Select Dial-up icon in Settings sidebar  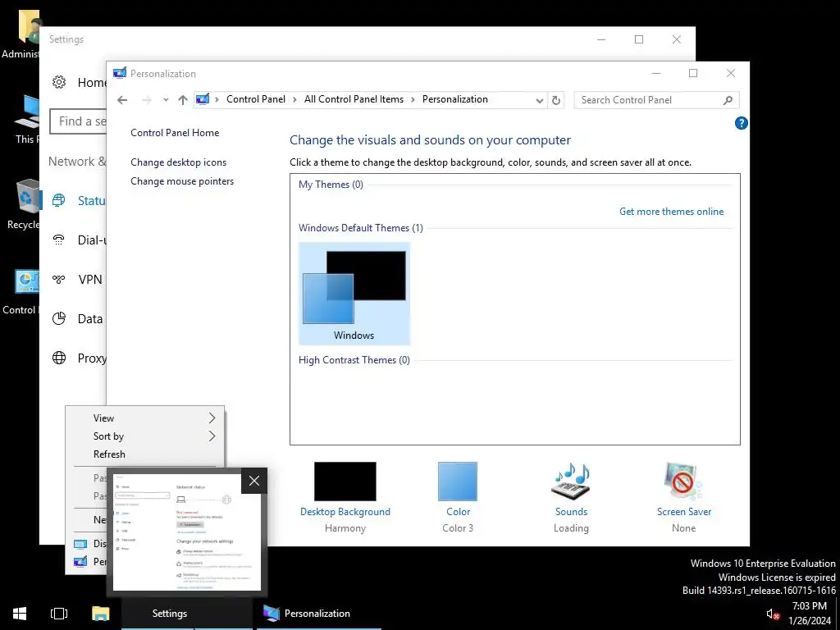tap(59, 240)
